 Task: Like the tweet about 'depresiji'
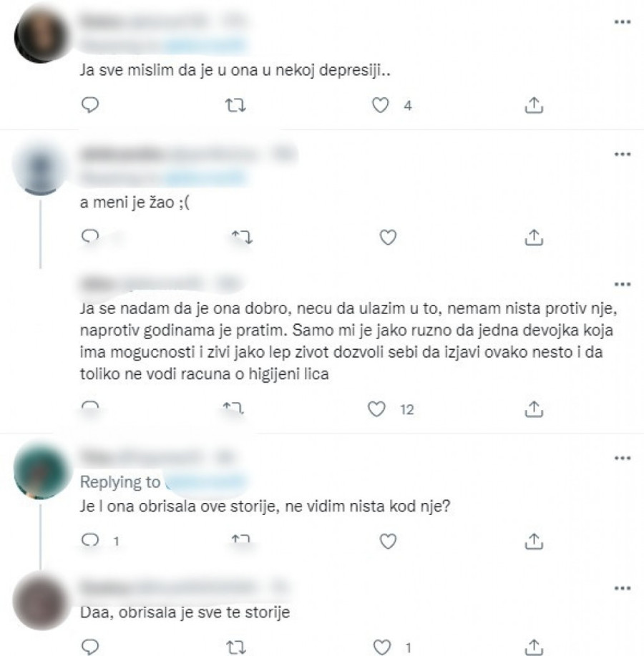coord(381,105)
